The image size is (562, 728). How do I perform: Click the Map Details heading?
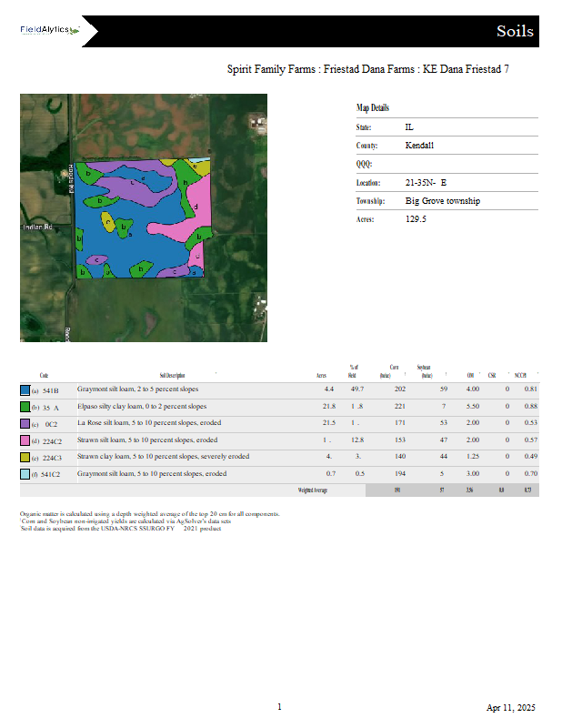point(373,108)
